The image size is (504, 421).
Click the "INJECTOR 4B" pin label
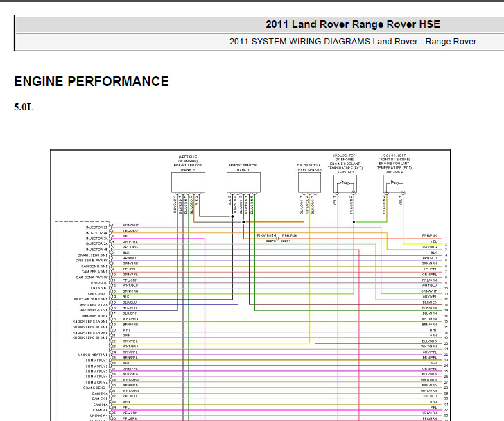click(97, 249)
